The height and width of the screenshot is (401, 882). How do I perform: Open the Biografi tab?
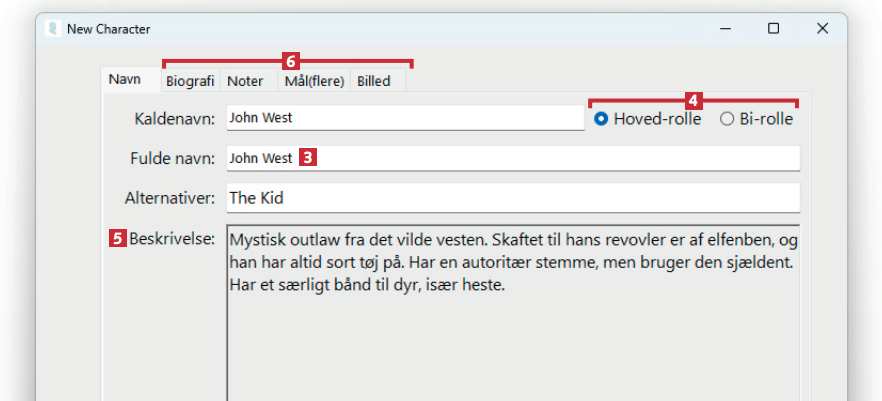(x=190, y=81)
